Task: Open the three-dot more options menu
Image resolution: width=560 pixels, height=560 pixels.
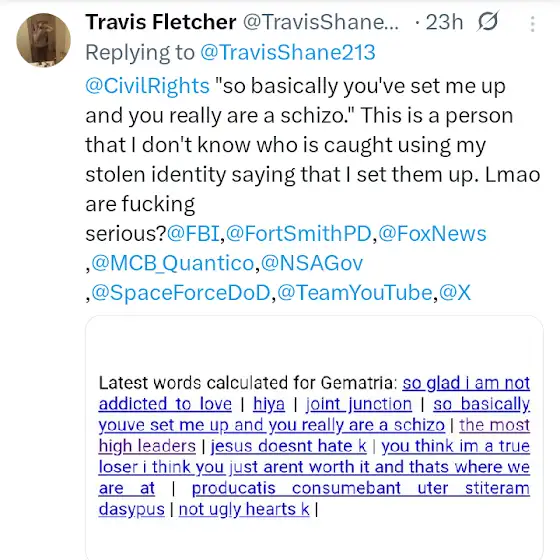Action: [x=532, y=24]
